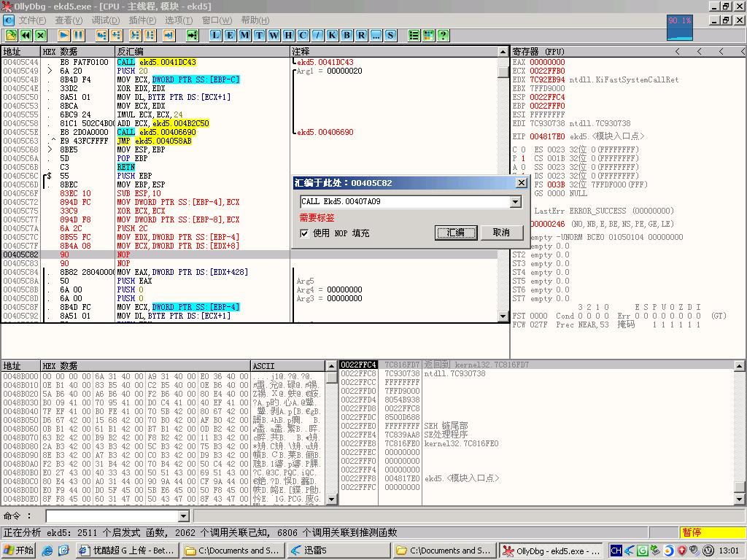Open the Log window with L button

click(216, 35)
